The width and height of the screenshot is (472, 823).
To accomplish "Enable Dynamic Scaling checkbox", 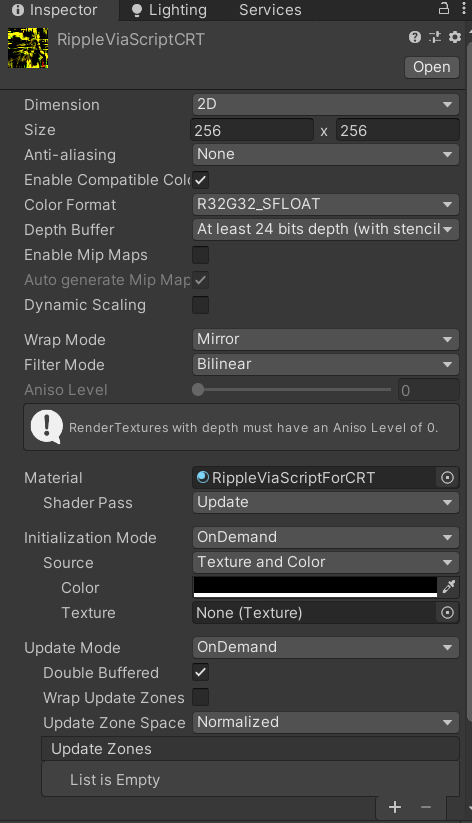I will pos(201,304).
